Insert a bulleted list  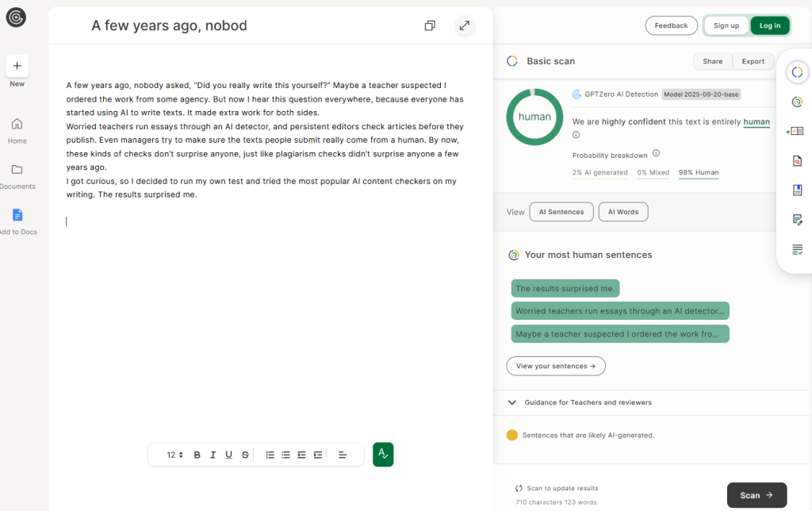(285, 455)
